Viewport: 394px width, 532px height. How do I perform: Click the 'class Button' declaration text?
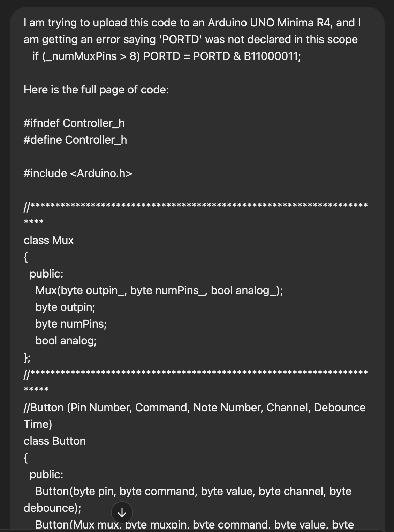[54, 441]
